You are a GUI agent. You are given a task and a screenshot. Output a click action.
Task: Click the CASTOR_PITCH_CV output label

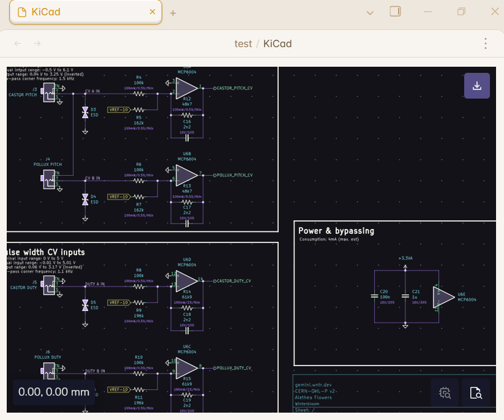pyautogui.click(x=234, y=88)
